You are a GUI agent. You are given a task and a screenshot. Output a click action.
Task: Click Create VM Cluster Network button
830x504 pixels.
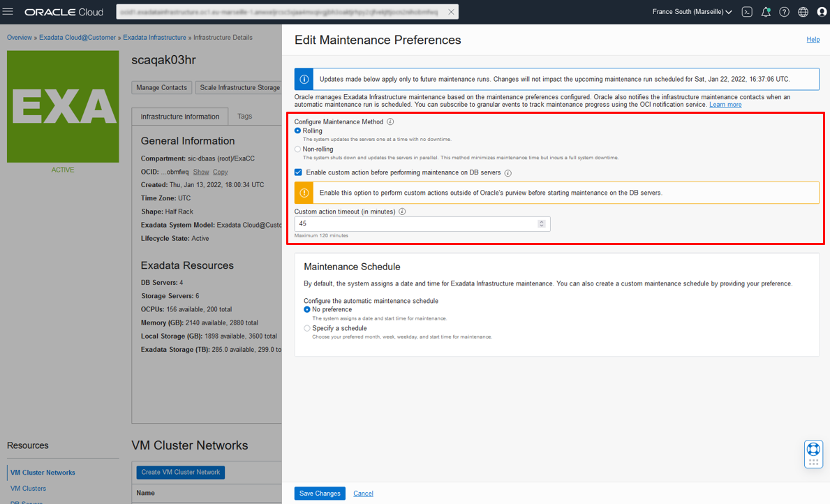point(181,472)
